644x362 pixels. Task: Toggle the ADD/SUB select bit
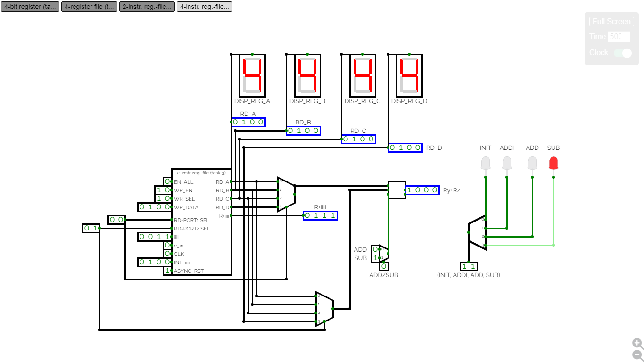click(x=384, y=266)
